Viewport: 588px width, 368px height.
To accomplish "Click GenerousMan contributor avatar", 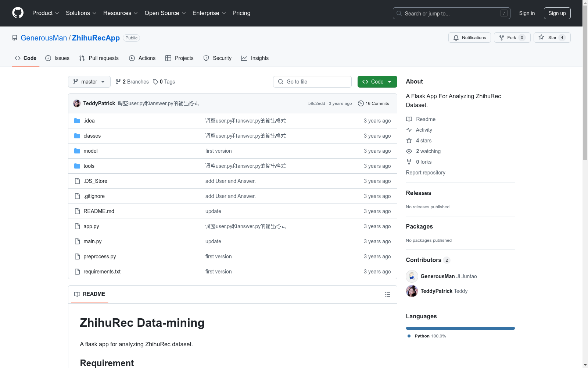I will click(x=412, y=276).
